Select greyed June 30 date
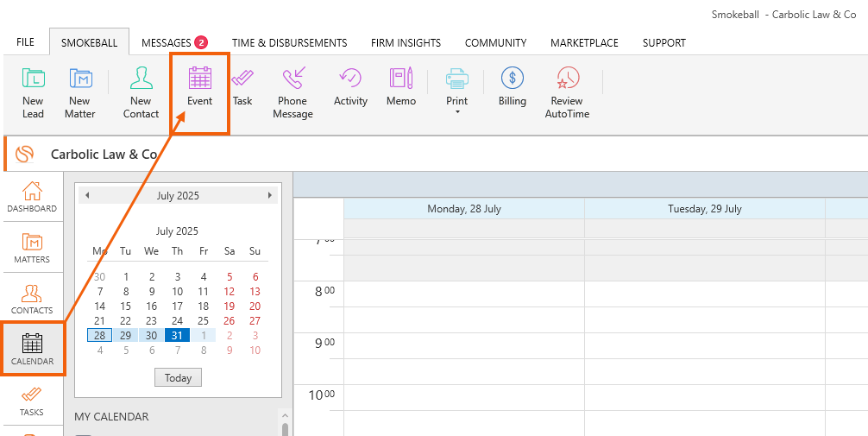 pyautogui.click(x=99, y=277)
